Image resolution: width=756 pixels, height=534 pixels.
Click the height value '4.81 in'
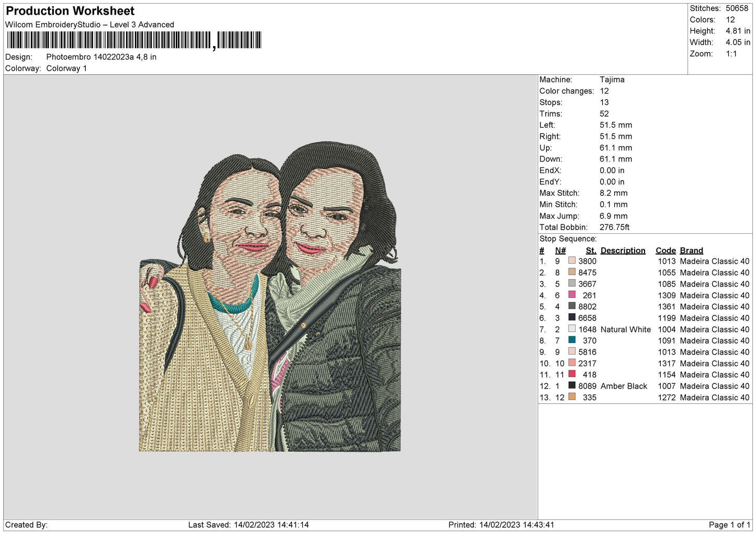[x=738, y=31]
